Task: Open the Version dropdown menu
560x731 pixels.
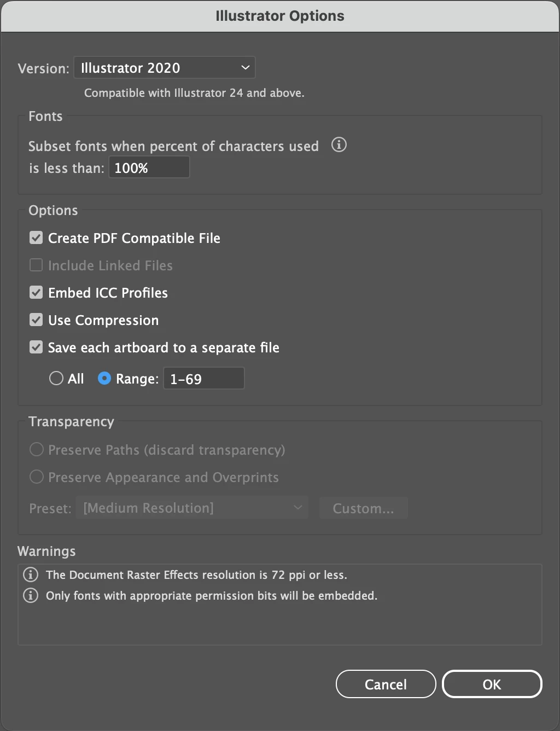Action: [164, 68]
